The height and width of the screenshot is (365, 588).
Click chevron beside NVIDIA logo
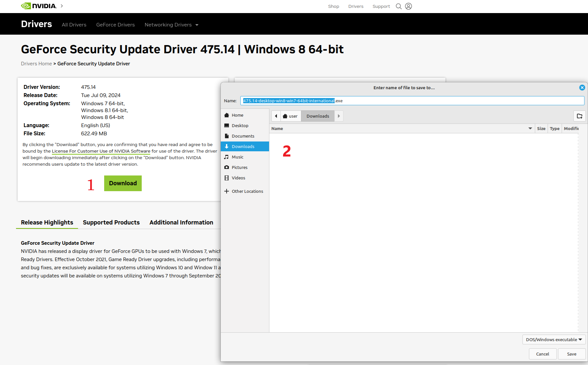62,6
